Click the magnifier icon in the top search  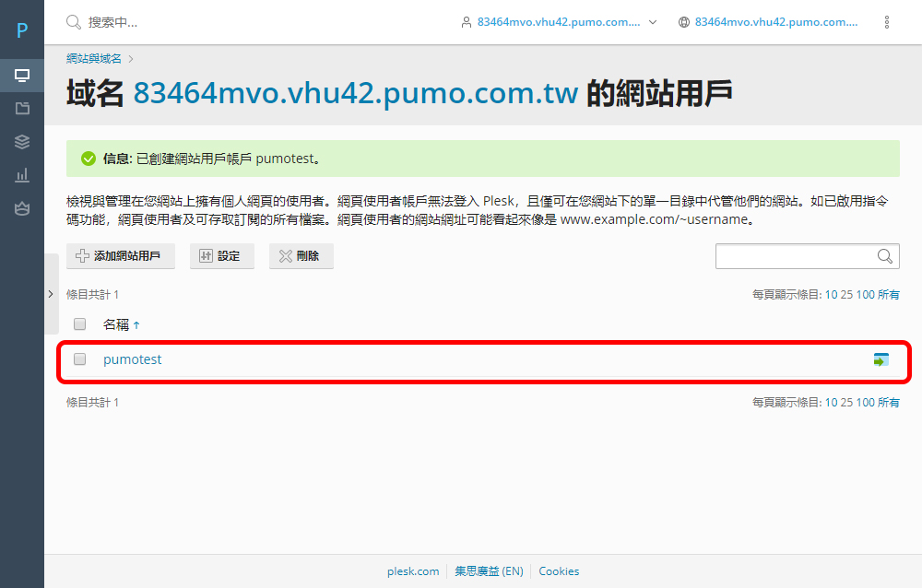(74, 22)
